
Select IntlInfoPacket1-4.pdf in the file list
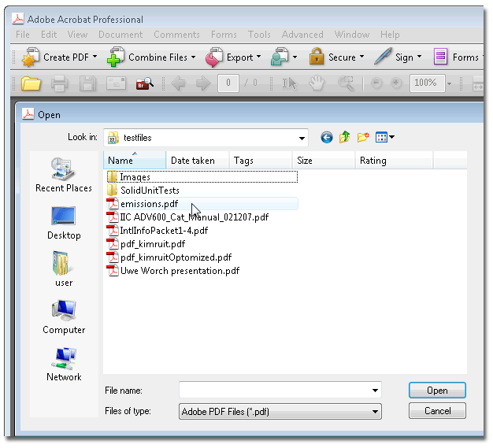pyautogui.click(x=158, y=231)
